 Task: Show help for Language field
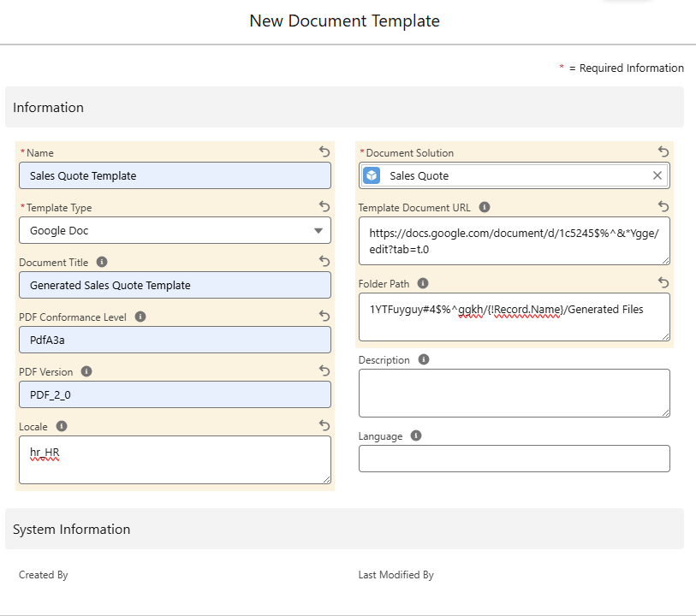[416, 435]
